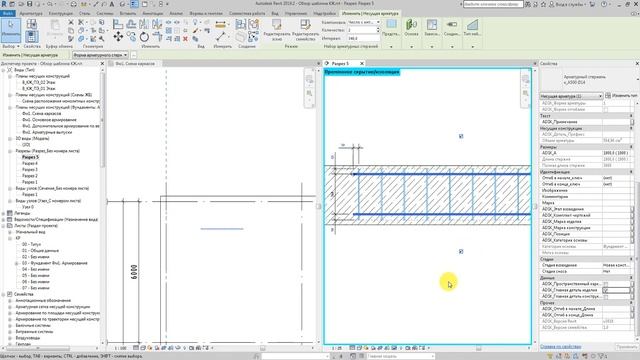This screenshot has height=360, width=640.
Task: Expand the Балочные системы family node
Action: [x=10, y=326]
